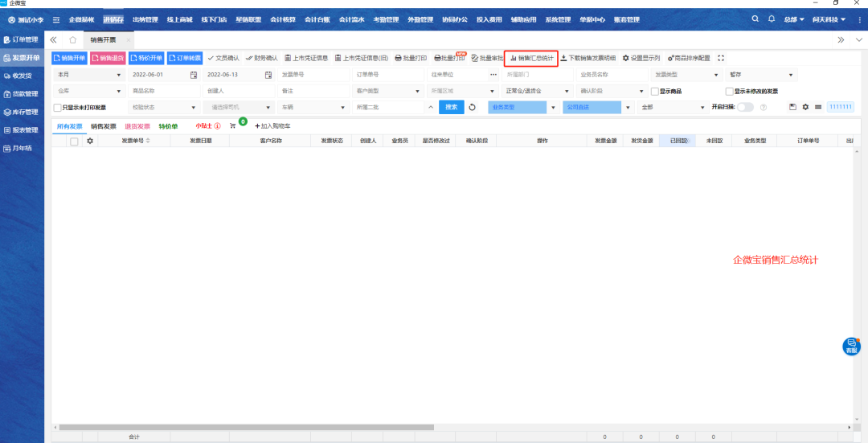Check the 只显示未打印发票 checkbox
The width and height of the screenshot is (868, 443).
(x=57, y=107)
